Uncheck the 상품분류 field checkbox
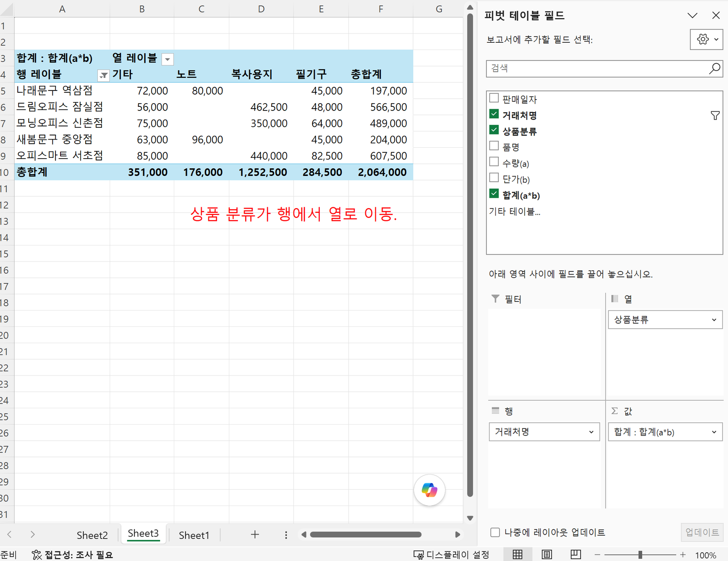The height and width of the screenshot is (561, 728). tap(494, 130)
